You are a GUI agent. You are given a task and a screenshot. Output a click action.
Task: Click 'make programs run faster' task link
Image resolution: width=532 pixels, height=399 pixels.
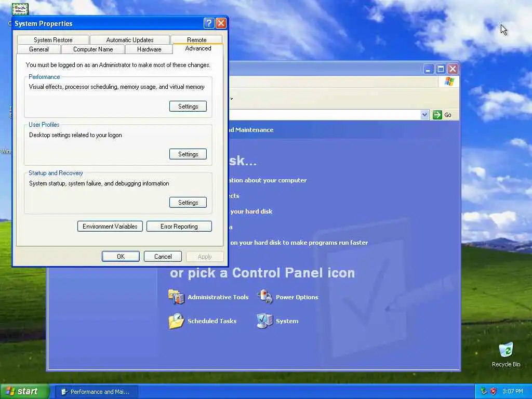(x=299, y=243)
